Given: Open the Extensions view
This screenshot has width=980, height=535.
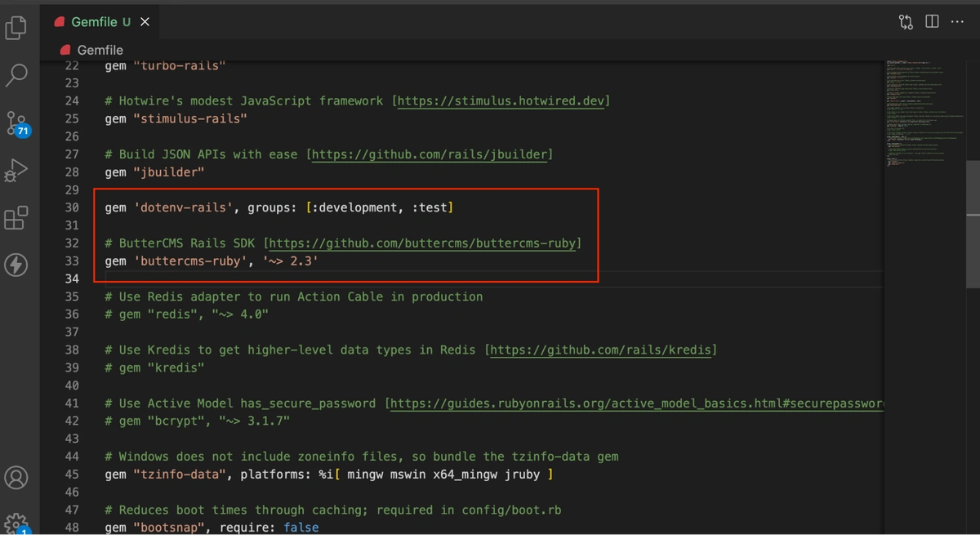Looking at the screenshot, I should (16, 218).
